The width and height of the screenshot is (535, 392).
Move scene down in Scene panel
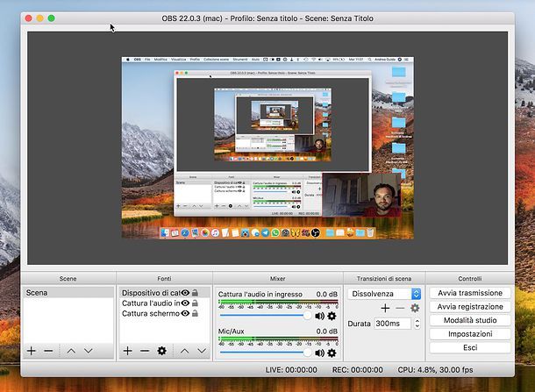(x=89, y=351)
